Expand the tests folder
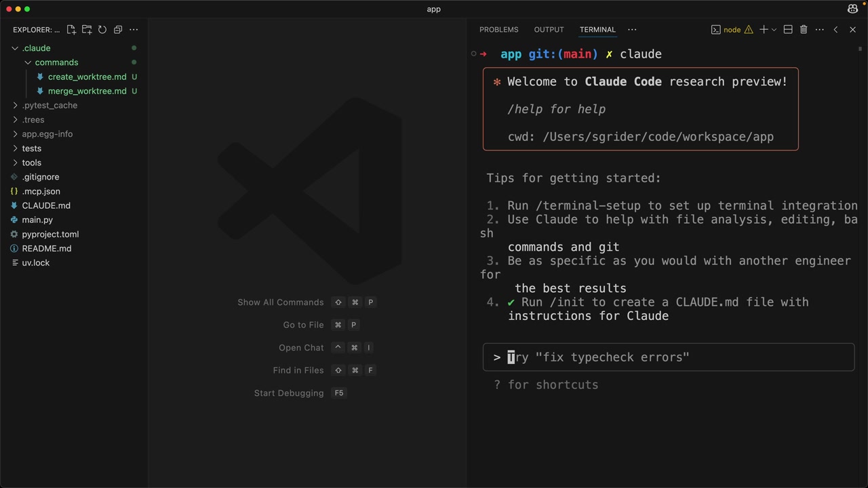 click(x=15, y=148)
